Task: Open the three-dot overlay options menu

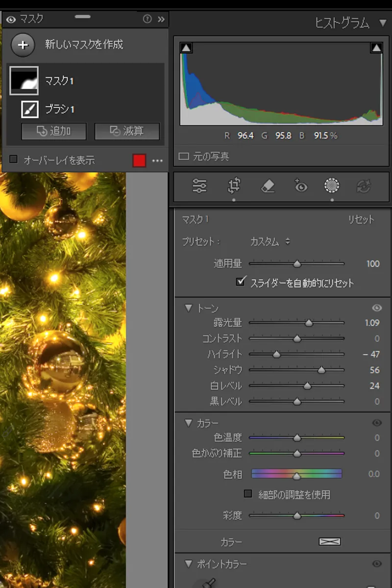Action: pos(157,161)
